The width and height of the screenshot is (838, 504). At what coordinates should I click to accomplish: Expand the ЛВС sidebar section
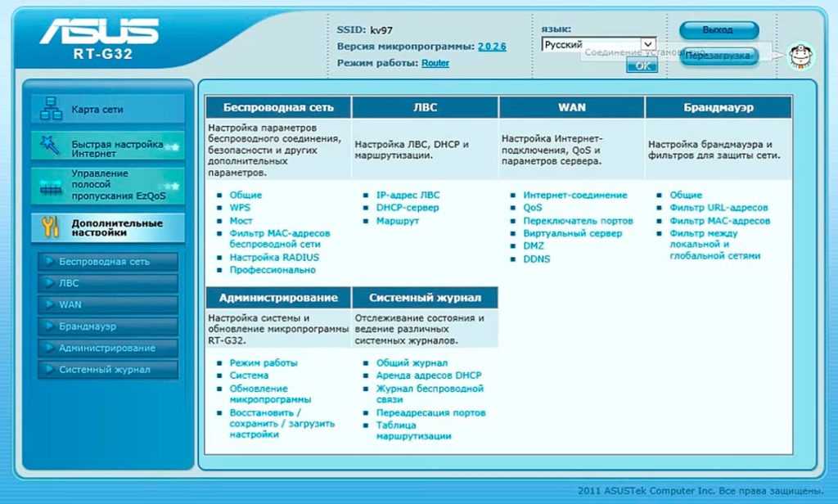[x=108, y=283]
